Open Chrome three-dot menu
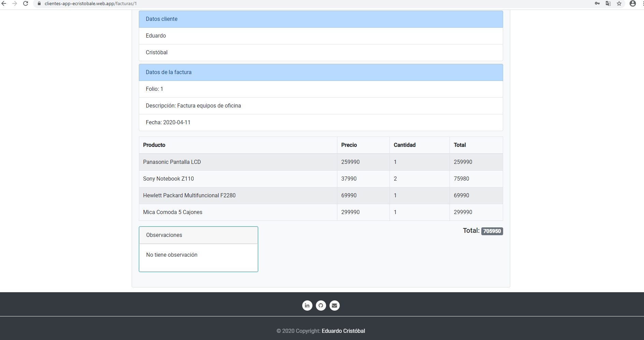This screenshot has width=644, height=340. click(x=643, y=3)
